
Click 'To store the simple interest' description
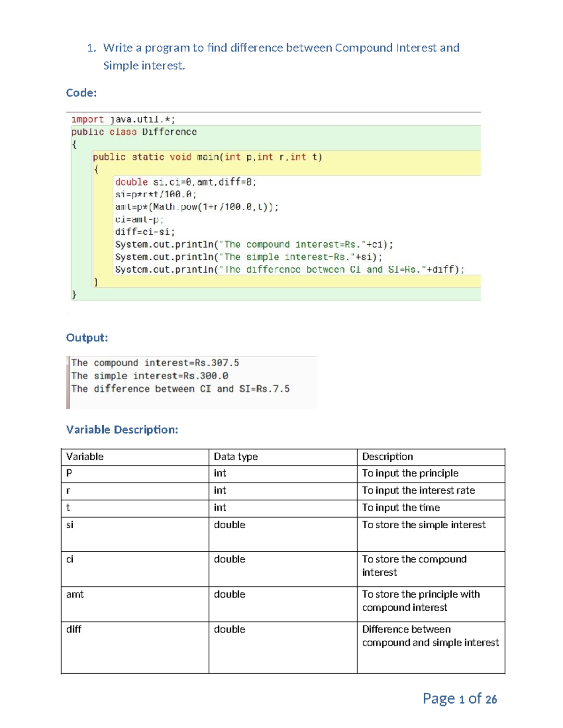(424, 525)
